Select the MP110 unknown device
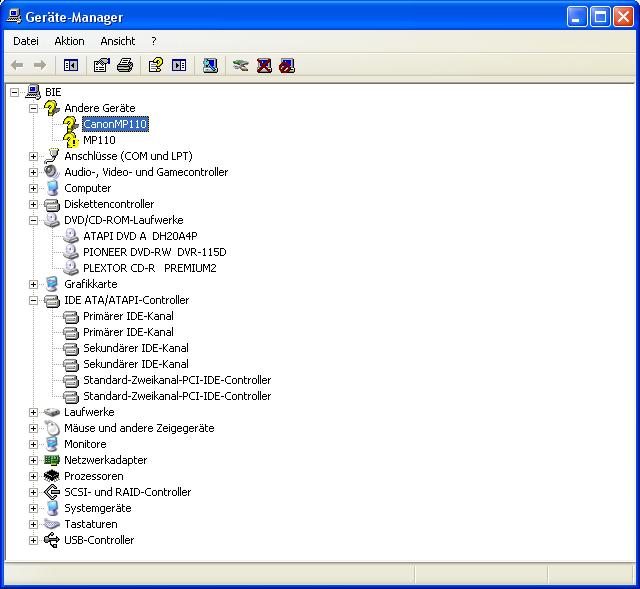This screenshot has height=589, width=640. click(99, 140)
